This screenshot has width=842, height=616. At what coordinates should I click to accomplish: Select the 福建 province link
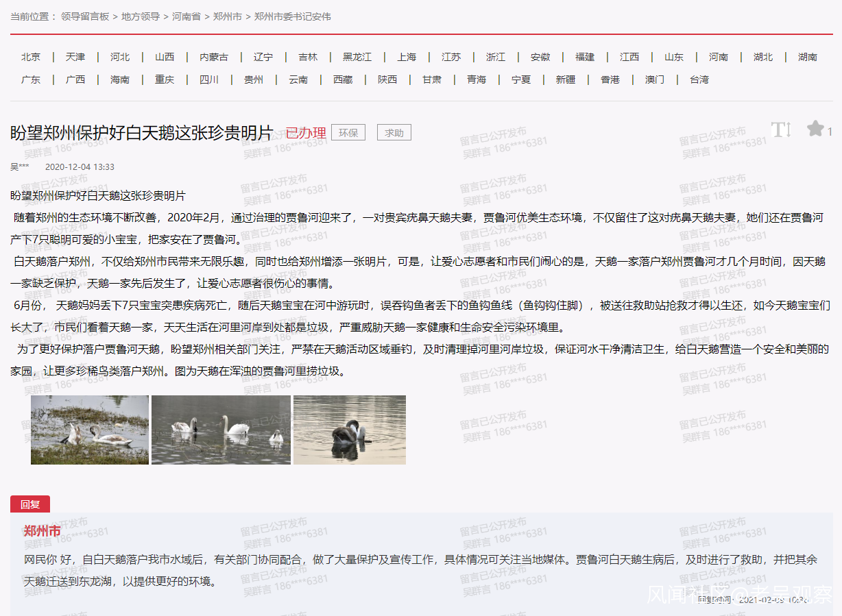585,57
